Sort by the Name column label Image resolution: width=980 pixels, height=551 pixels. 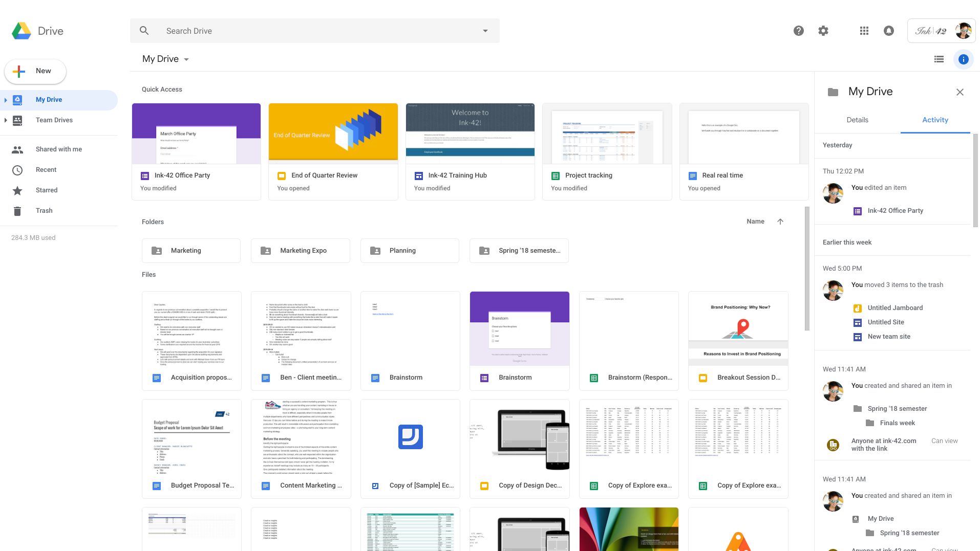755,222
